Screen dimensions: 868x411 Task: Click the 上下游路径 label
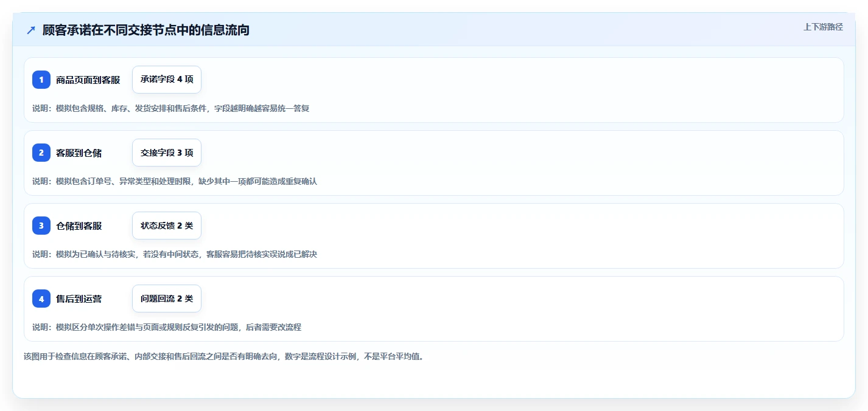[x=823, y=27]
